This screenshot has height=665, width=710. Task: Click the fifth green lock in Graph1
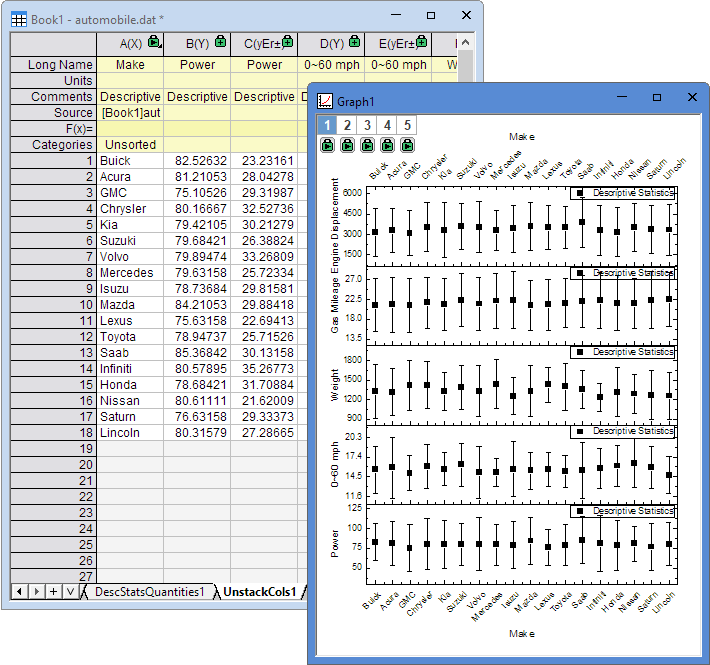[x=408, y=145]
